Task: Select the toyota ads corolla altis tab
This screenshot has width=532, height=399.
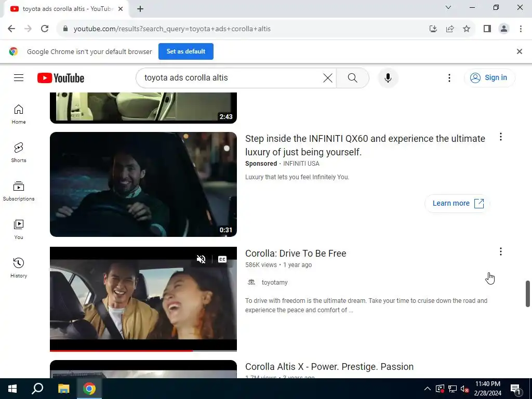Action: [66, 9]
